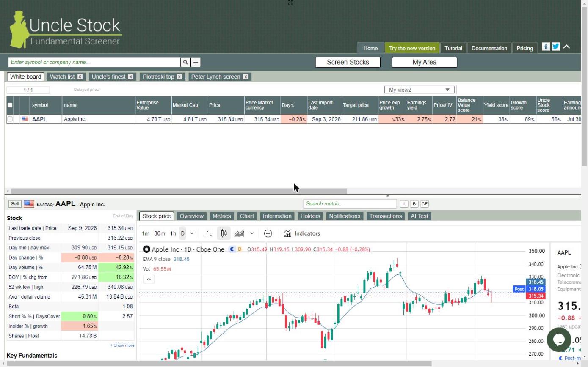Sort by the Market Cap column header
The width and height of the screenshot is (588, 367).
(x=189, y=105)
